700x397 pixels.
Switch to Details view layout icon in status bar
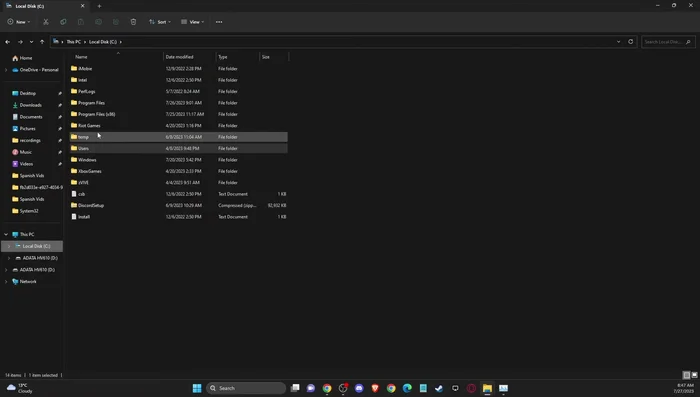coord(687,375)
